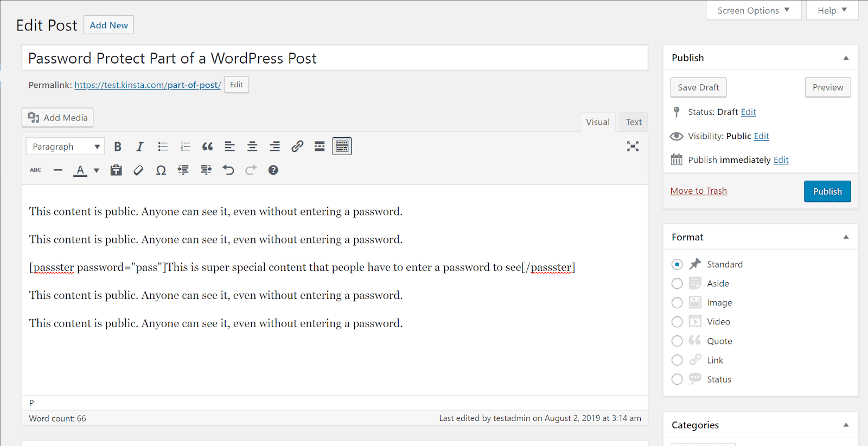Choose the Video post format
This screenshot has width=868, height=446.
pyautogui.click(x=677, y=322)
